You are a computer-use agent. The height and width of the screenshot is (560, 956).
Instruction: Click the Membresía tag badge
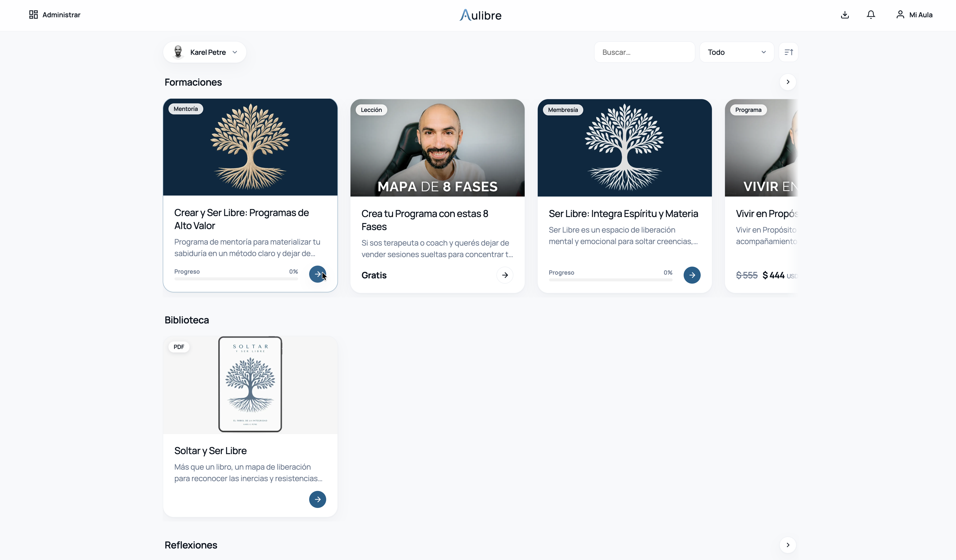(563, 110)
